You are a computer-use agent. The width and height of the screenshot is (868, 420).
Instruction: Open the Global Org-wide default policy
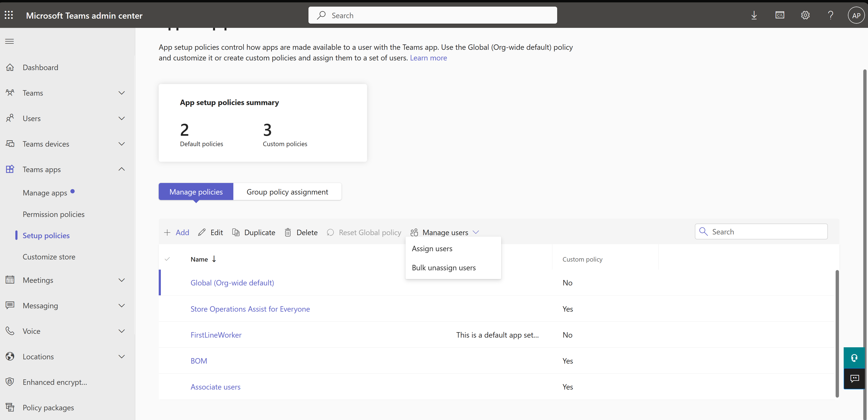(x=232, y=282)
